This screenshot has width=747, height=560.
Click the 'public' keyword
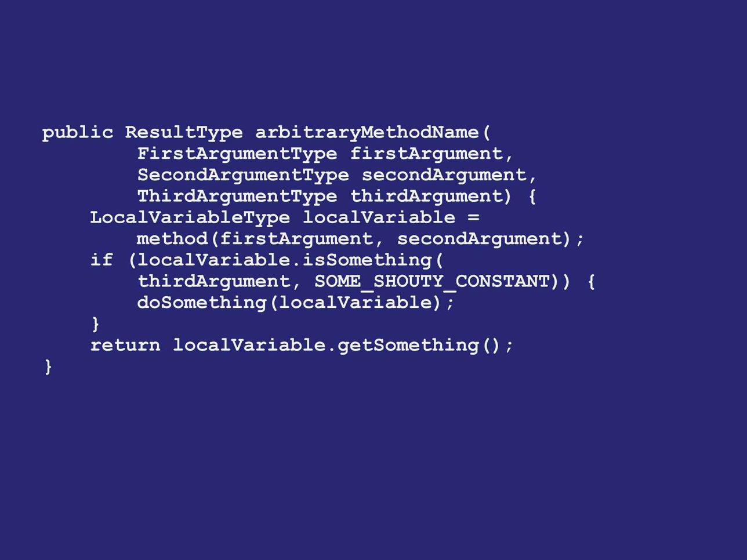click(x=78, y=133)
